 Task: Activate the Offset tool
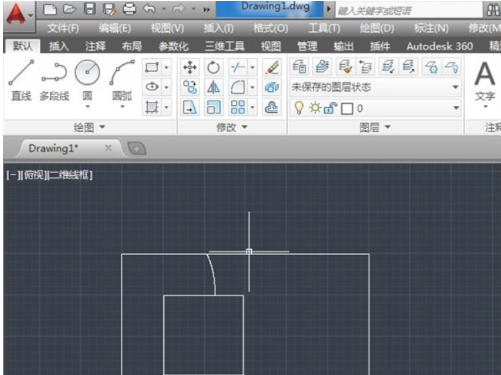[272, 108]
